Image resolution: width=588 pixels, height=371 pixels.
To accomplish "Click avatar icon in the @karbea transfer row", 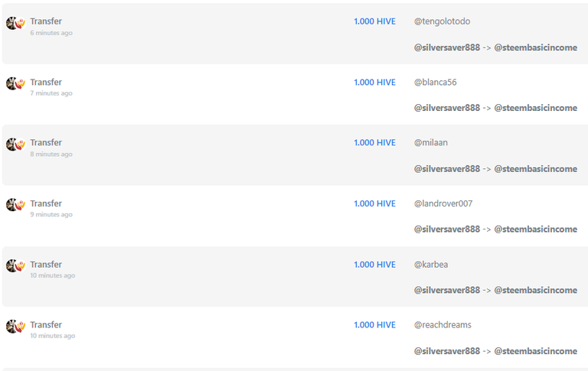I will [15, 265].
